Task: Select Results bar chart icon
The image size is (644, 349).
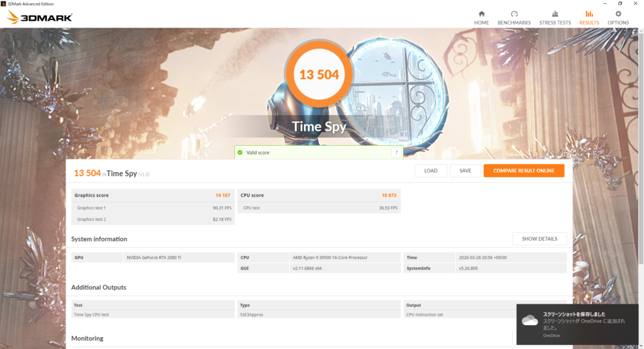Action: [589, 14]
